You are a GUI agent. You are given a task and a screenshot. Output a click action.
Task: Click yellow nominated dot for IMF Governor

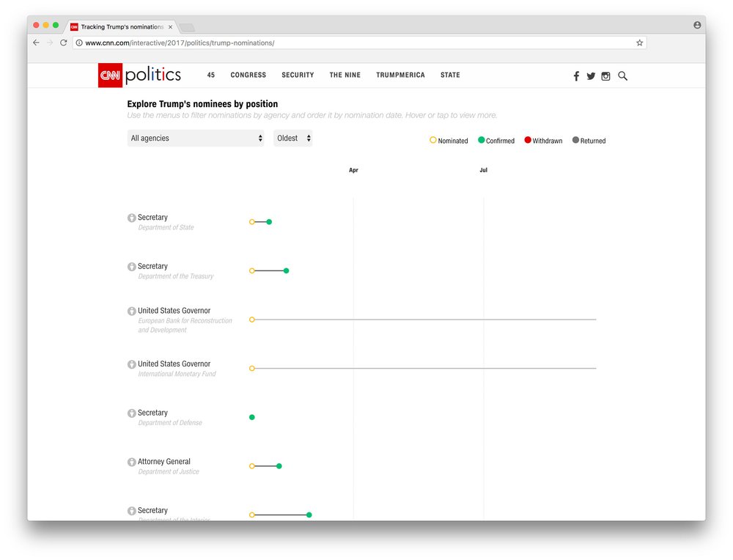[252, 369]
